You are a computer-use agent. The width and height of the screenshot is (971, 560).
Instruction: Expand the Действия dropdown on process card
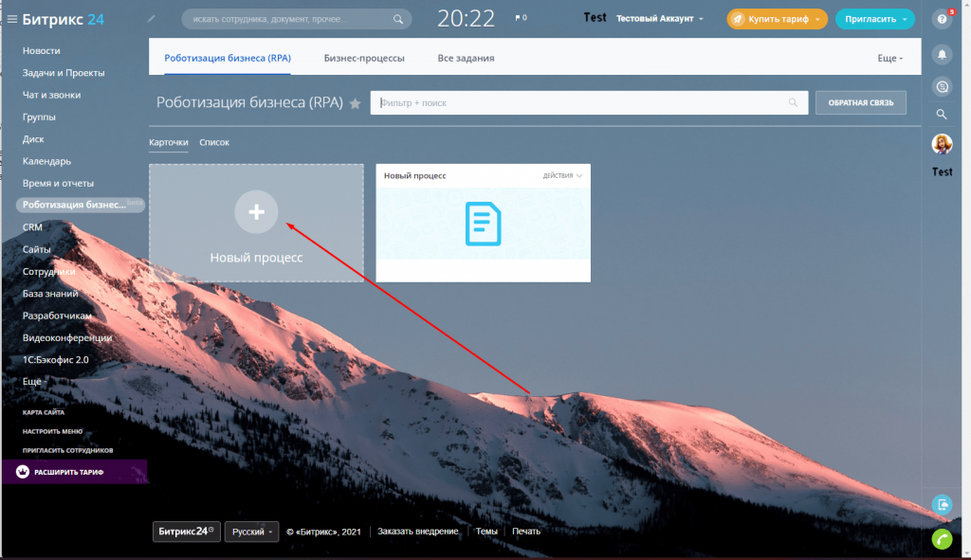(x=562, y=175)
